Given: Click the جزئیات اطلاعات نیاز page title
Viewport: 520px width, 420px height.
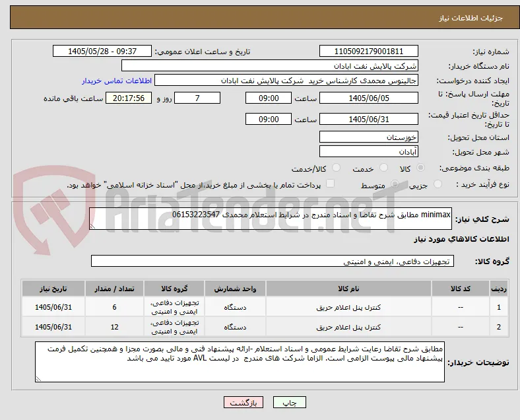Looking at the screenshot, I should point(471,18).
